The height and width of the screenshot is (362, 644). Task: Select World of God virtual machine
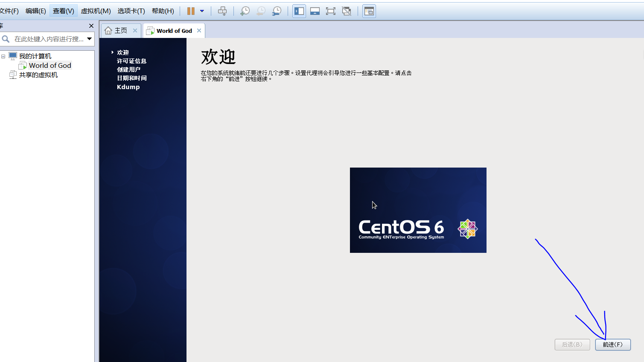pyautogui.click(x=50, y=65)
